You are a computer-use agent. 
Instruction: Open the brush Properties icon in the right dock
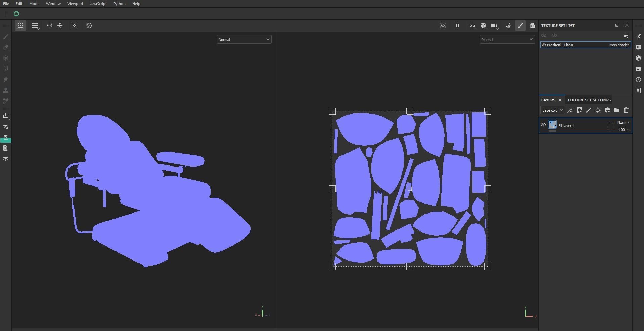click(x=638, y=37)
